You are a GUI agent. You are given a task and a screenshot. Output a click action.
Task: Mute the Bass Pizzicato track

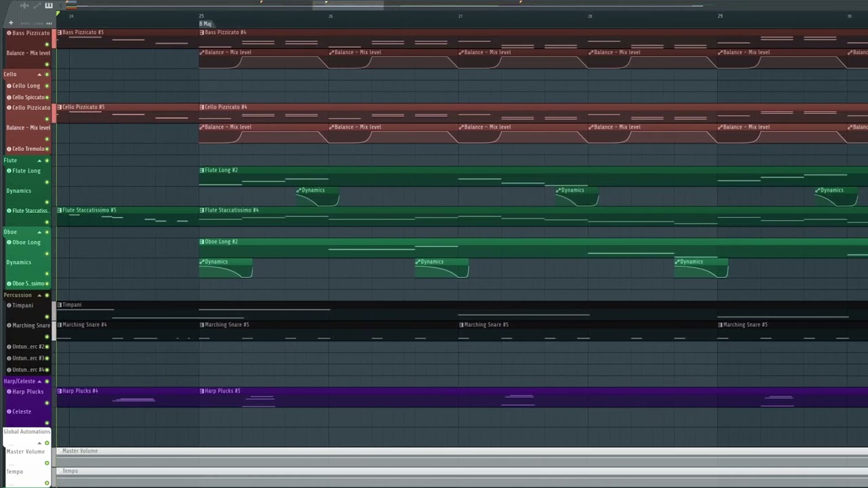pyautogui.click(x=47, y=45)
